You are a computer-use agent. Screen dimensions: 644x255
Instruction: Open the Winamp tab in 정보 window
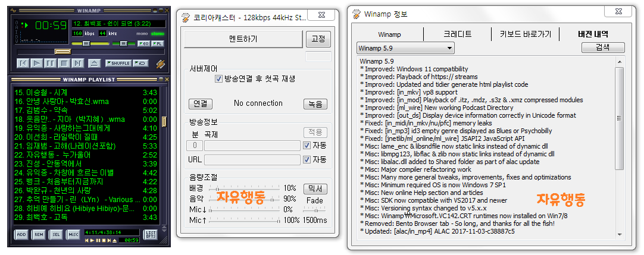click(389, 34)
